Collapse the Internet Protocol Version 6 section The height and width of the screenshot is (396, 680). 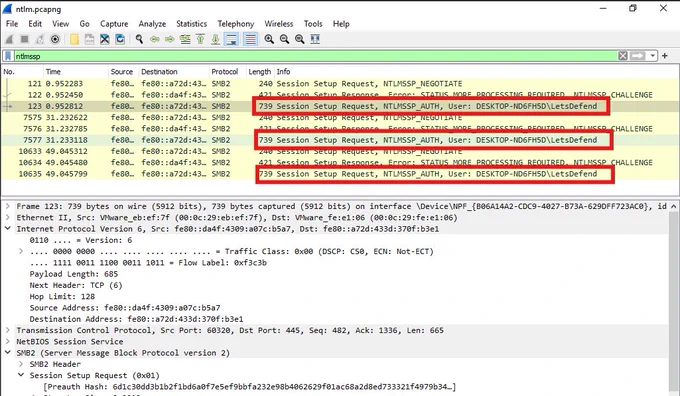pyautogui.click(x=7, y=229)
